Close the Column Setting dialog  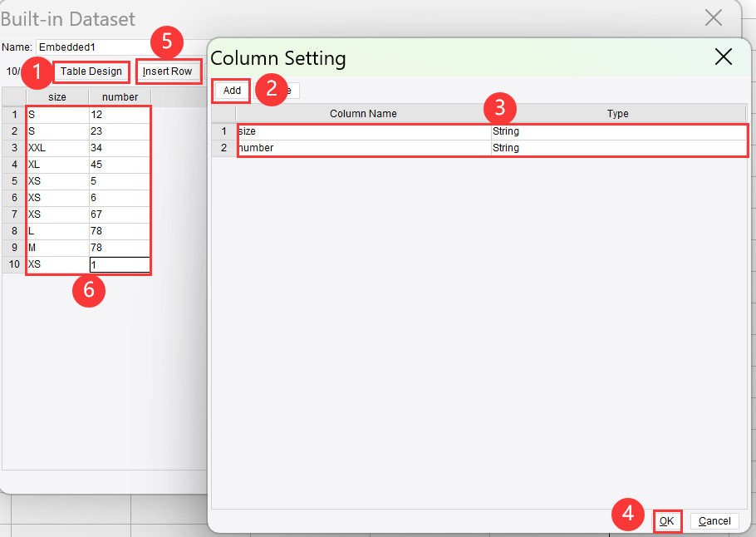(723, 57)
